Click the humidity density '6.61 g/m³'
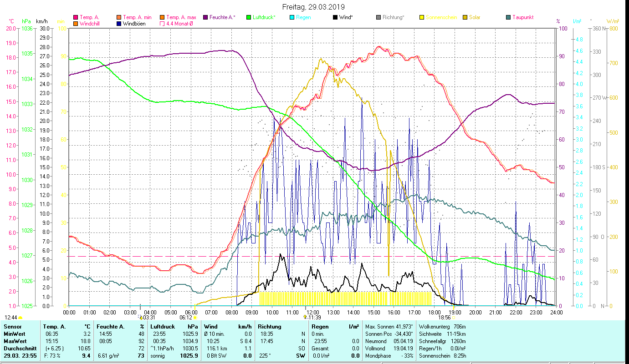Viewport: 629px width, 364px height. [109, 356]
